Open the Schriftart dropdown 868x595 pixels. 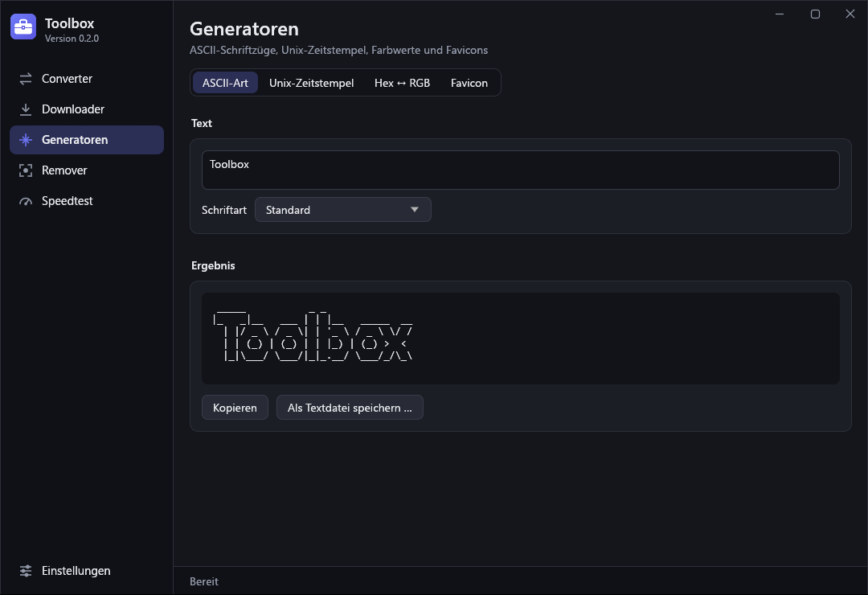coord(342,210)
